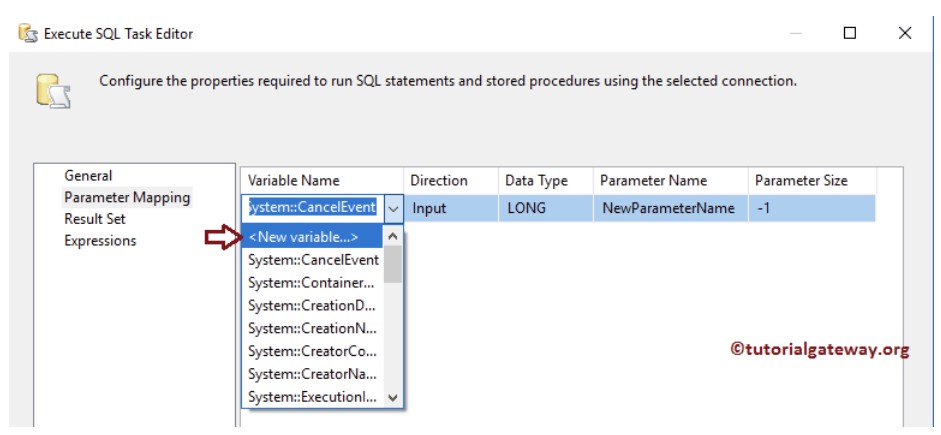The height and width of the screenshot is (435, 941).
Task: Edit the NewParameterName cell
Action: click(671, 208)
